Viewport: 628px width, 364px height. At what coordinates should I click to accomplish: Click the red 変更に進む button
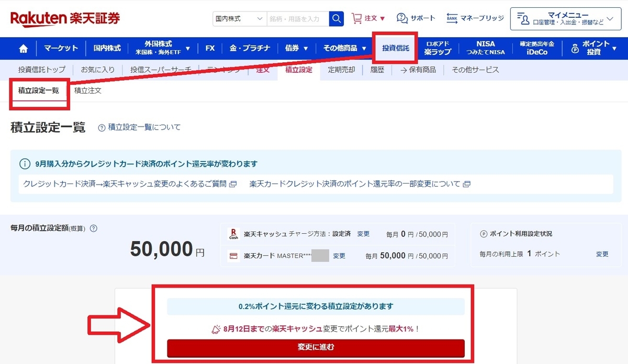(x=316, y=347)
